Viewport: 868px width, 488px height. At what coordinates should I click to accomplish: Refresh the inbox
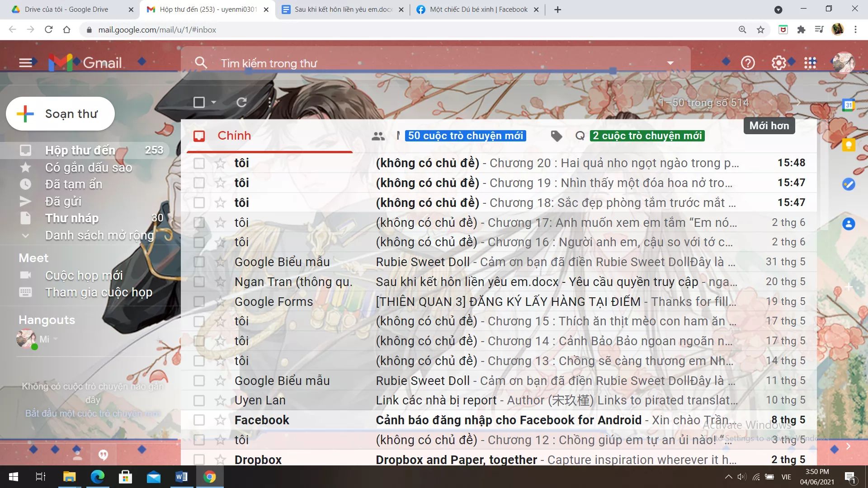pyautogui.click(x=241, y=103)
